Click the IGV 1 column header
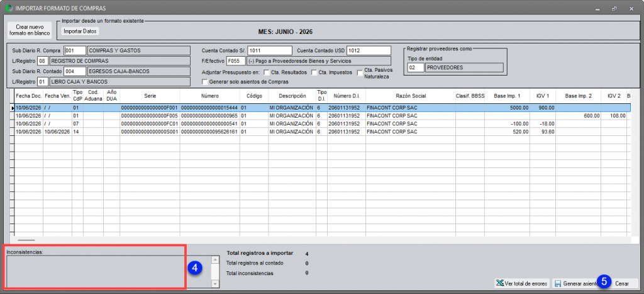The width and height of the screenshot is (644, 294). pyautogui.click(x=543, y=96)
